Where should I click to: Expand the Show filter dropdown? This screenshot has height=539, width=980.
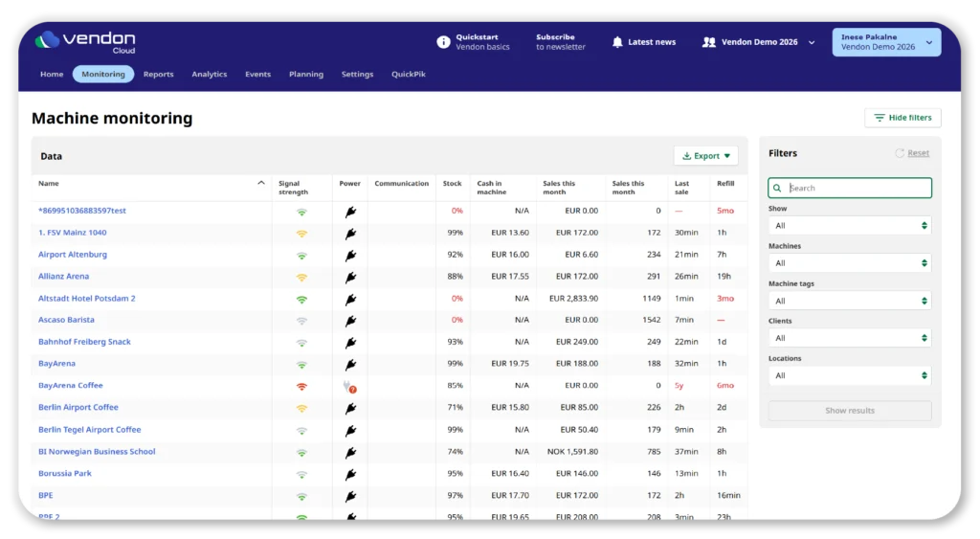click(849, 226)
